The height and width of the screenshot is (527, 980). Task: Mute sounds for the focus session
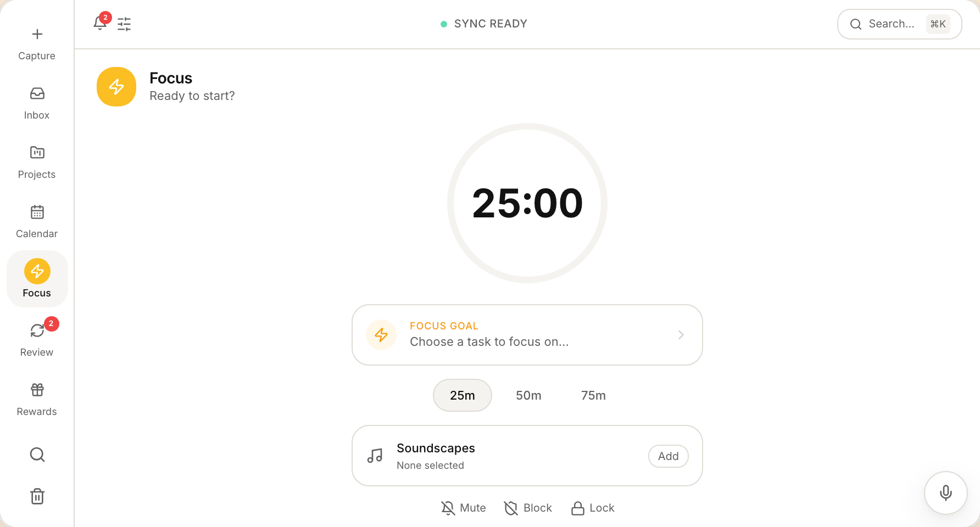click(x=463, y=508)
